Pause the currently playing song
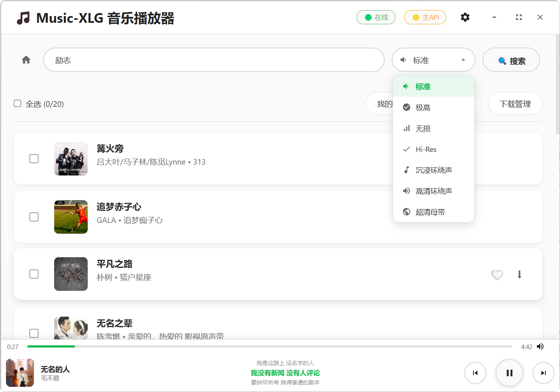 (509, 373)
